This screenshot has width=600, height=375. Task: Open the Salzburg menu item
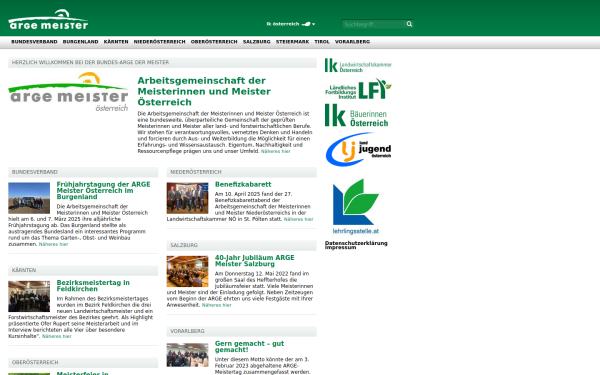click(x=257, y=42)
